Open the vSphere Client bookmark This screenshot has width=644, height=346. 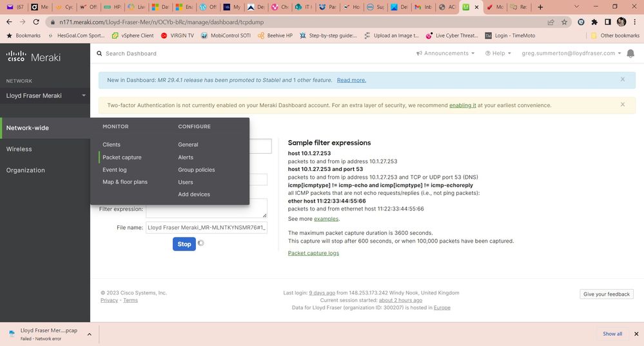pos(133,36)
